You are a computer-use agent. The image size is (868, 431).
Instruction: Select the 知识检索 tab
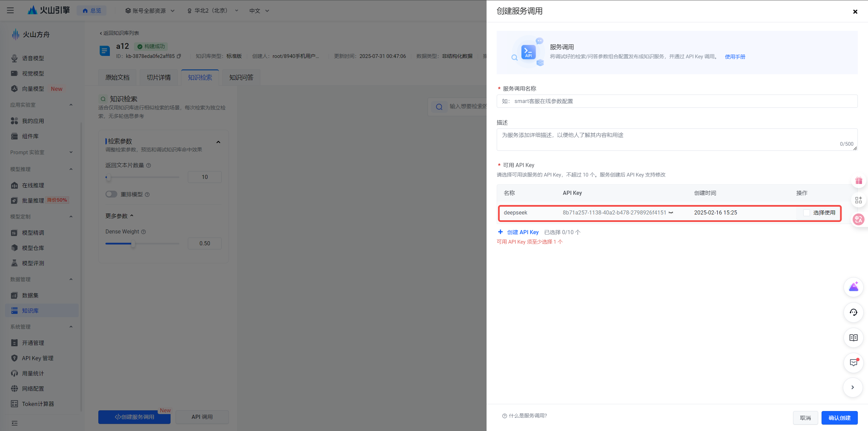[x=200, y=78]
